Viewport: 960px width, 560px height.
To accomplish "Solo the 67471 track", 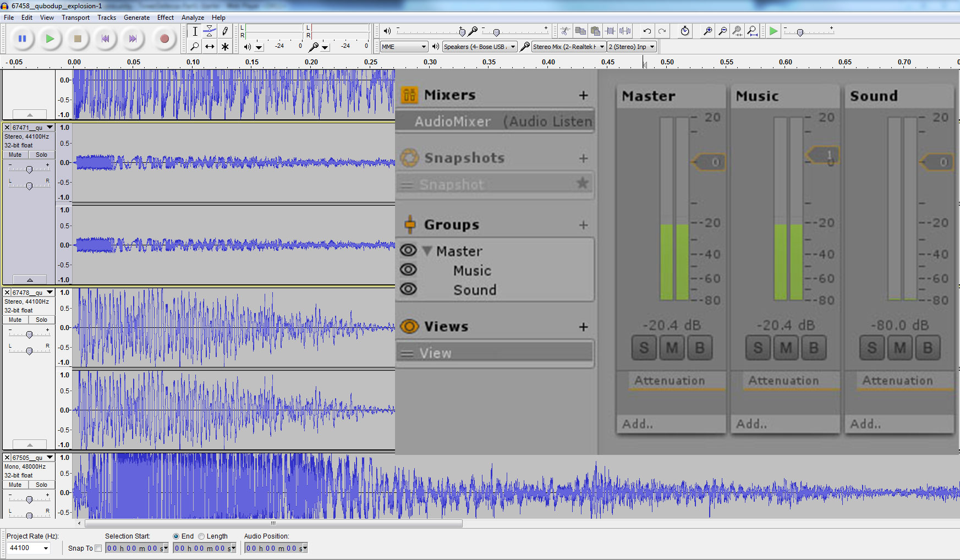I will click(x=41, y=155).
